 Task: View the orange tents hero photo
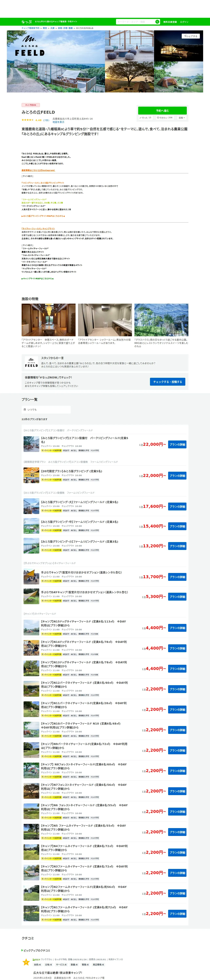179,77
